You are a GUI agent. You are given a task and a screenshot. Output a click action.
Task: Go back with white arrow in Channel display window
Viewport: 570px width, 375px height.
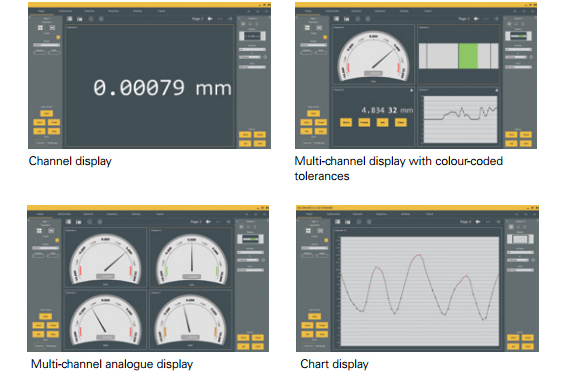point(210,19)
